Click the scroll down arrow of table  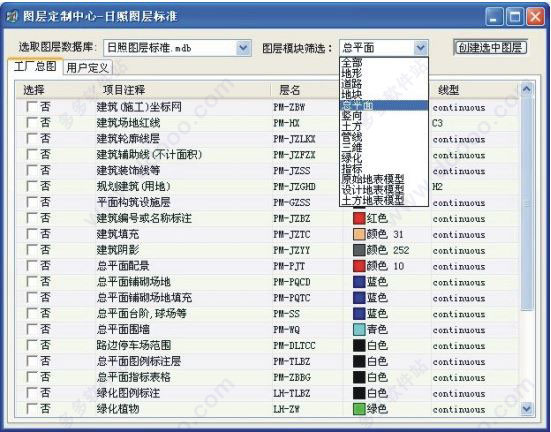point(526,408)
